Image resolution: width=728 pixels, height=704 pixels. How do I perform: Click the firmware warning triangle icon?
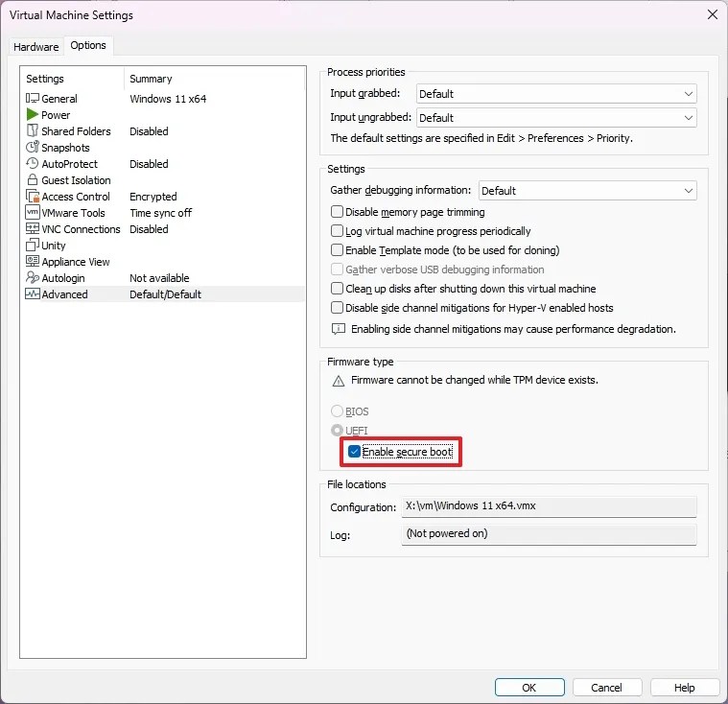(339, 381)
